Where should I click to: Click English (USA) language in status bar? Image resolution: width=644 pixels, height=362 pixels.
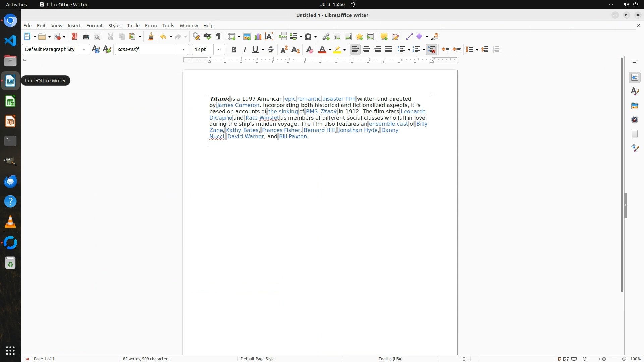pos(390,359)
